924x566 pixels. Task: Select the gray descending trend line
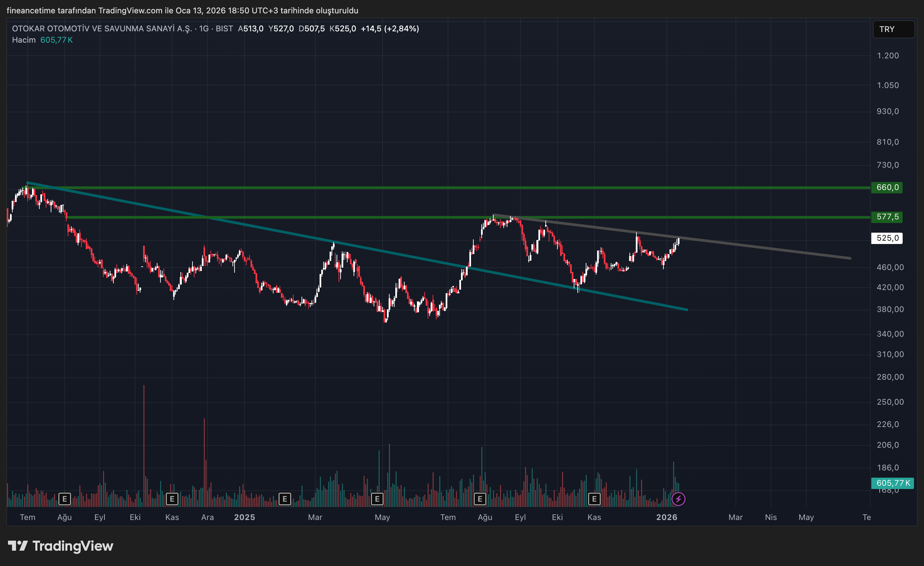(x=750, y=246)
